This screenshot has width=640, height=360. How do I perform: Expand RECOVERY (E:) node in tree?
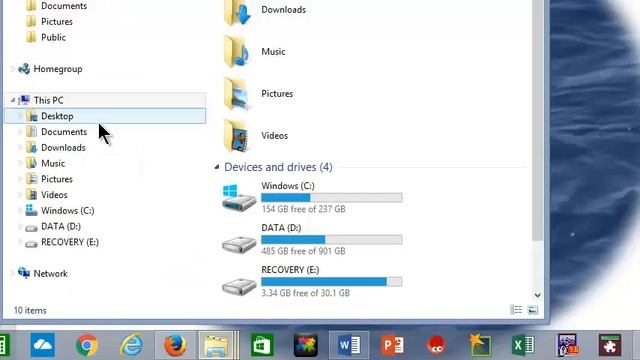pos(20,242)
